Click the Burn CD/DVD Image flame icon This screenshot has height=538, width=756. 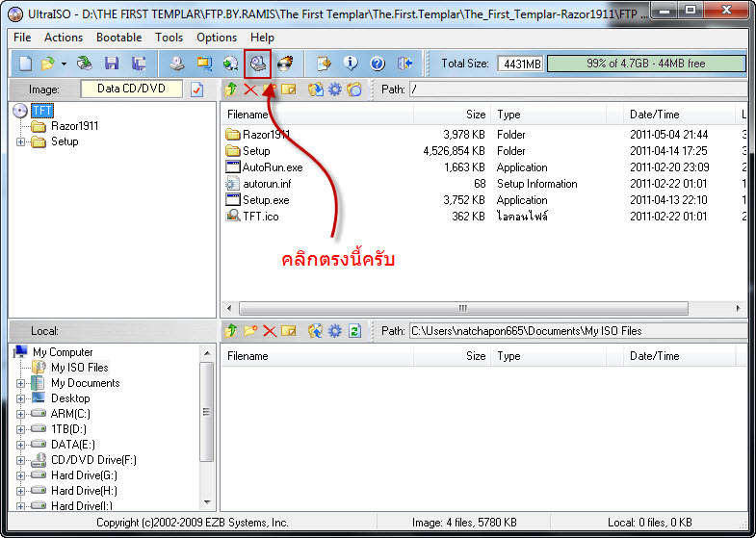[285, 64]
